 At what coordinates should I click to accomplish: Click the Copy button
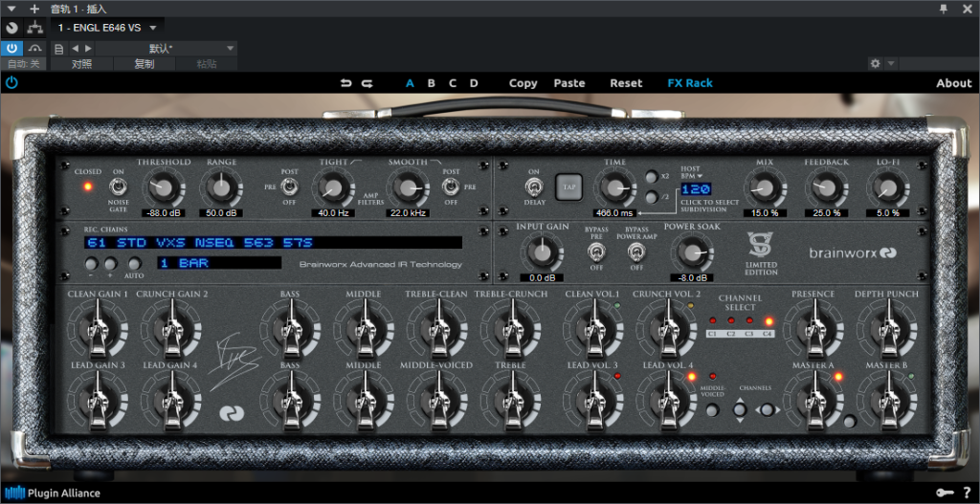[523, 83]
